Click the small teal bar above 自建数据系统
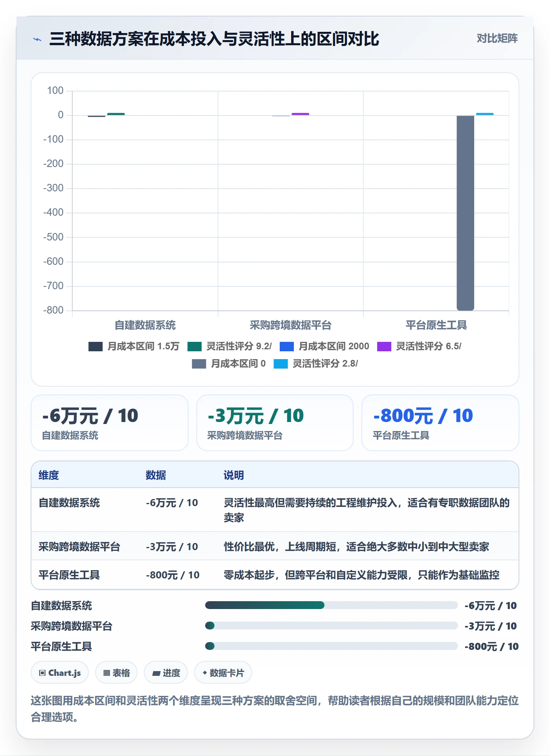Screen dimensions: 550x756 [116, 114]
